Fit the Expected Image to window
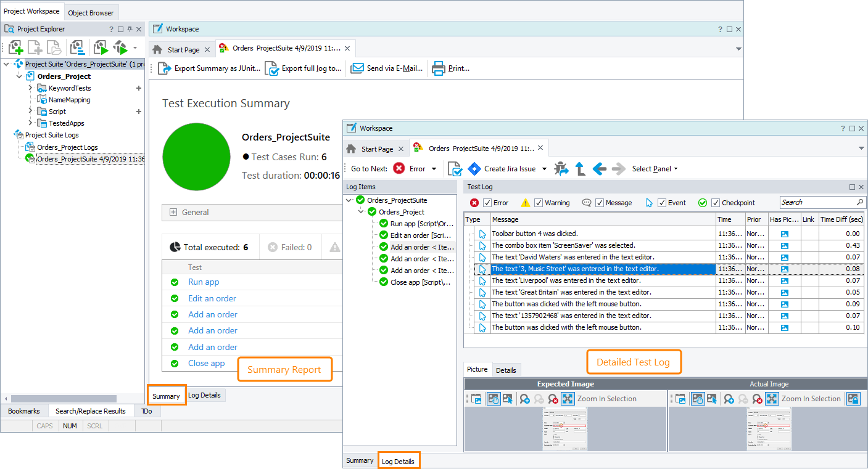Image resolution: width=868 pixels, height=469 pixels. (568, 399)
